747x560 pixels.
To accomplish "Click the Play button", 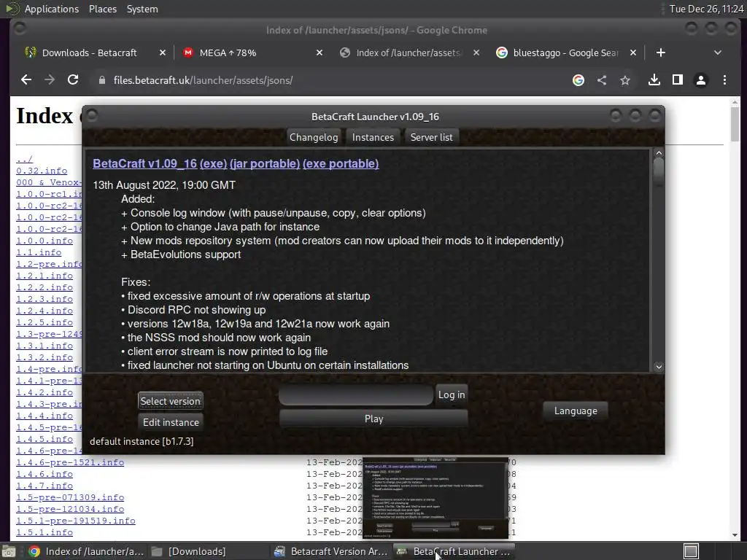I will tap(373, 419).
